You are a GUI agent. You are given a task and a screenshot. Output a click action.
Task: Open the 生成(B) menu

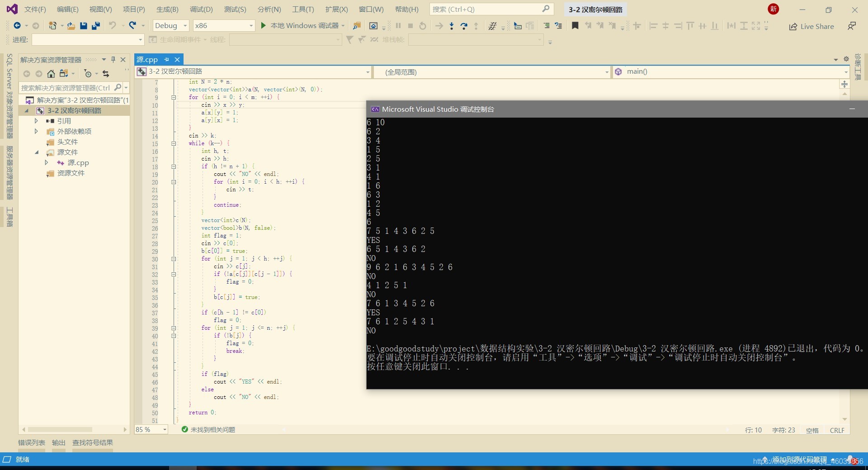pyautogui.click(x=167, y=9)
